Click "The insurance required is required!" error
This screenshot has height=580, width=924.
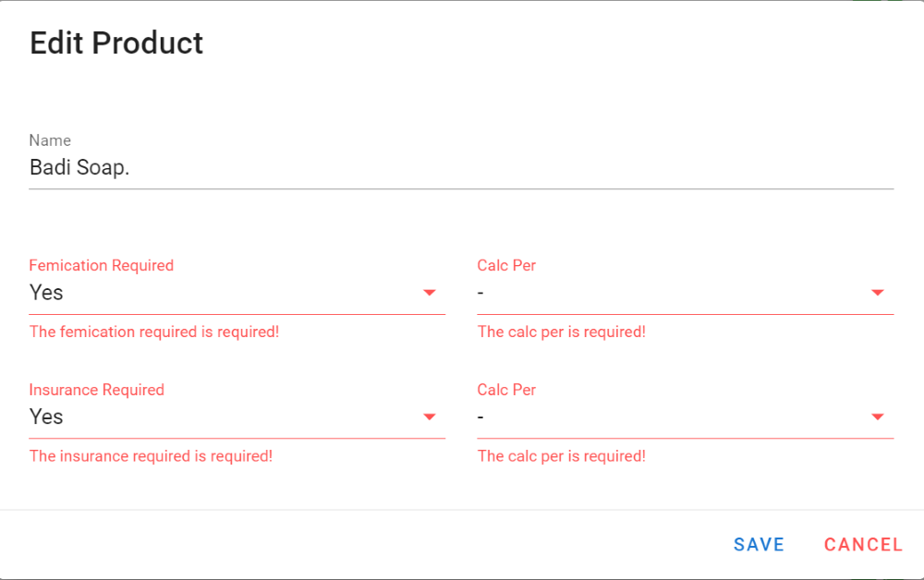[151, 456]
